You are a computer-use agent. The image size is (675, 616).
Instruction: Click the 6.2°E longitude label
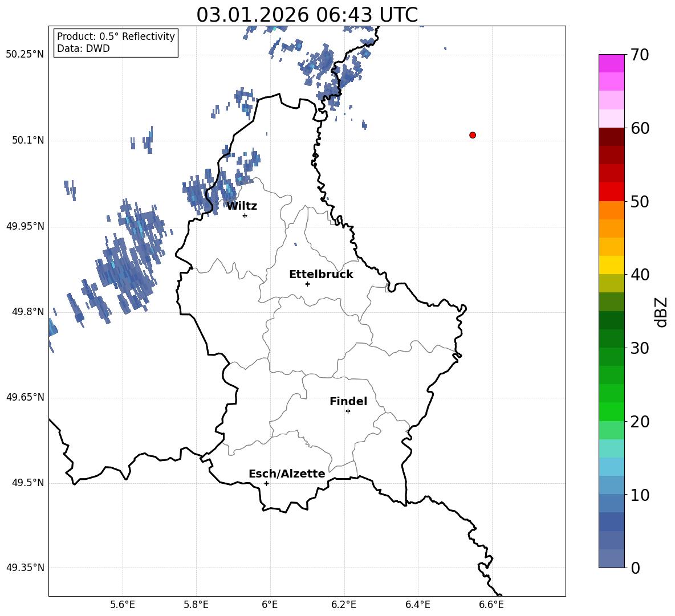(344, 605)
